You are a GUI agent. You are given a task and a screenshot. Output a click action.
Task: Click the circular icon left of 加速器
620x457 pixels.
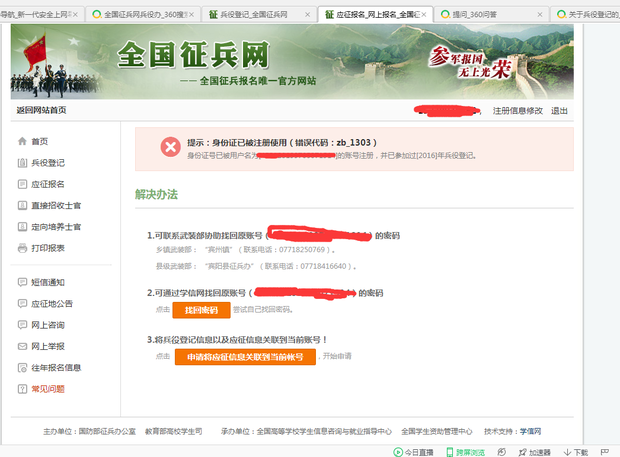point(501,451)
